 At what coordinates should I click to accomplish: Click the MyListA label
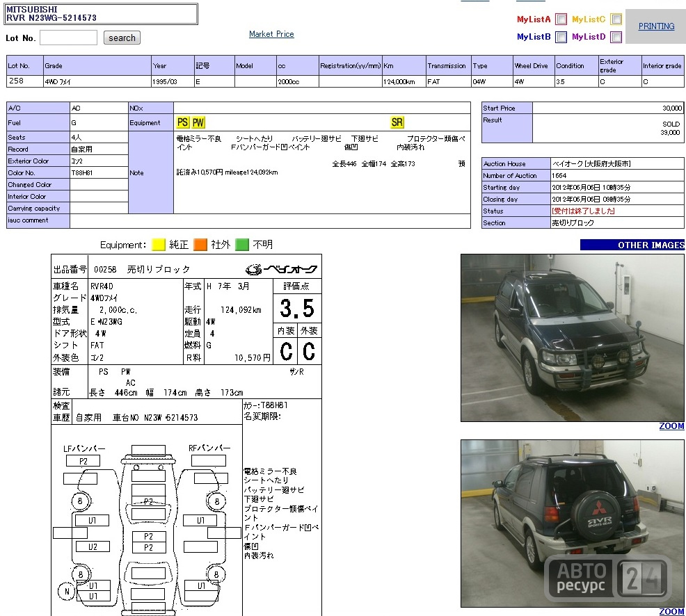click(x=534, y=19)
